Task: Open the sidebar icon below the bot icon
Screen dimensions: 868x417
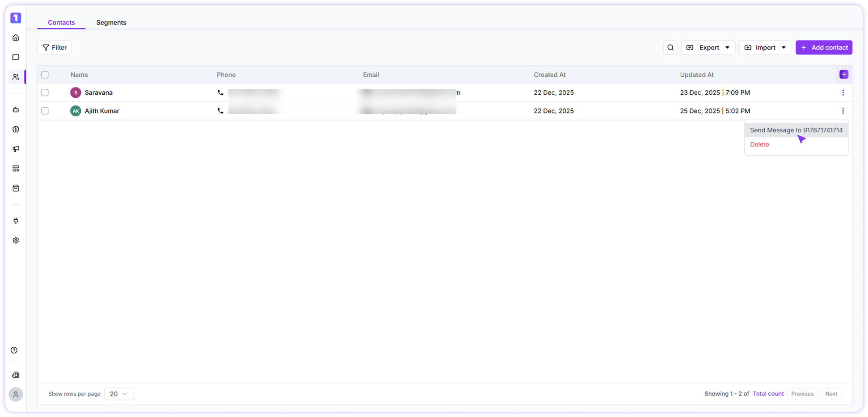Action: [x=16, y=129]
